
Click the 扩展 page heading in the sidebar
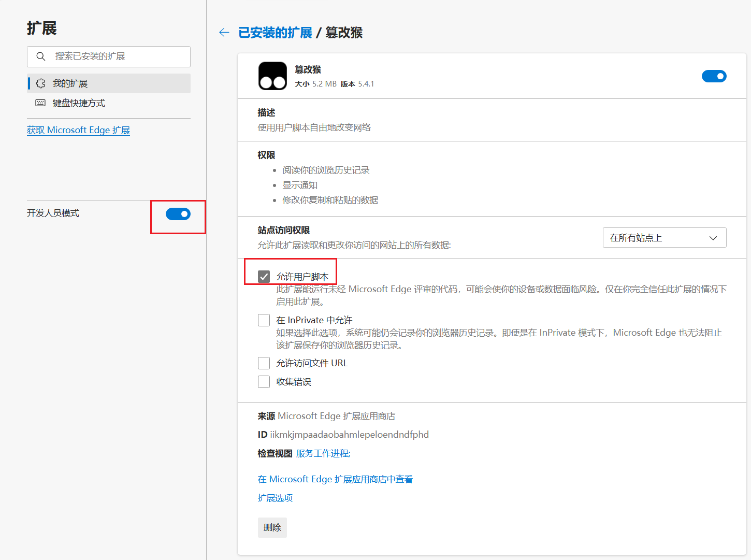(x=41, y=28)
